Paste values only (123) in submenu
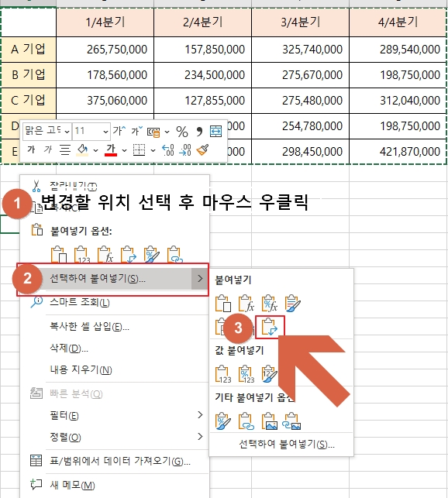Viewport: 448px width, 498px height. [x=223, y=374]
